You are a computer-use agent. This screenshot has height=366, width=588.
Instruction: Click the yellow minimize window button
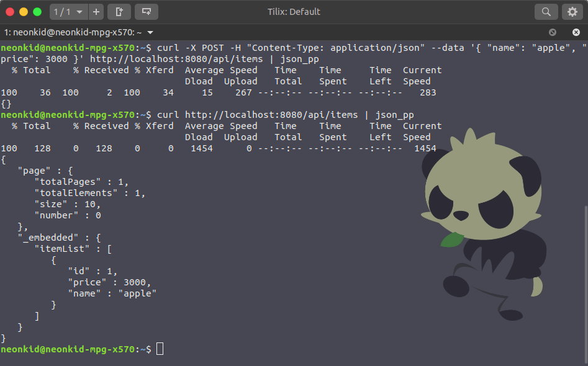point(24,12)
